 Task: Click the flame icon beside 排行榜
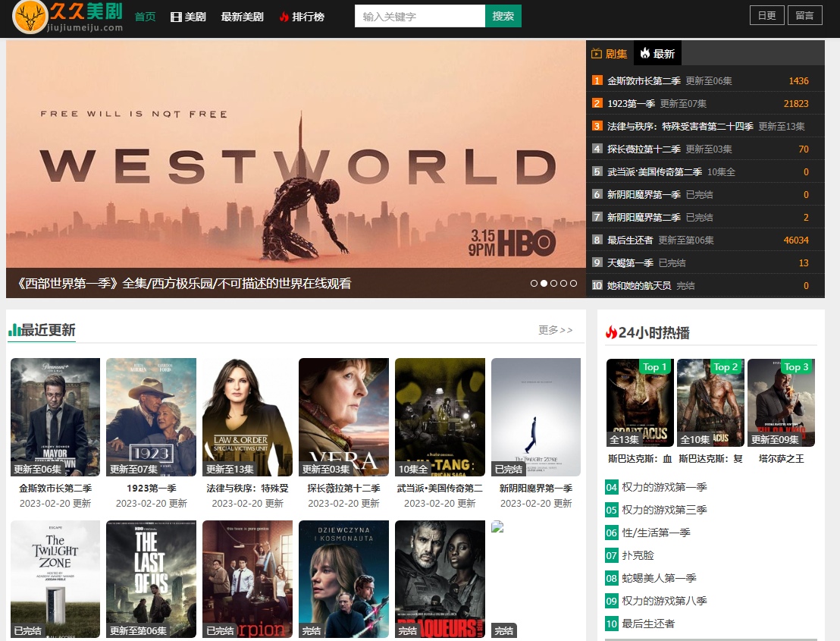284,15
